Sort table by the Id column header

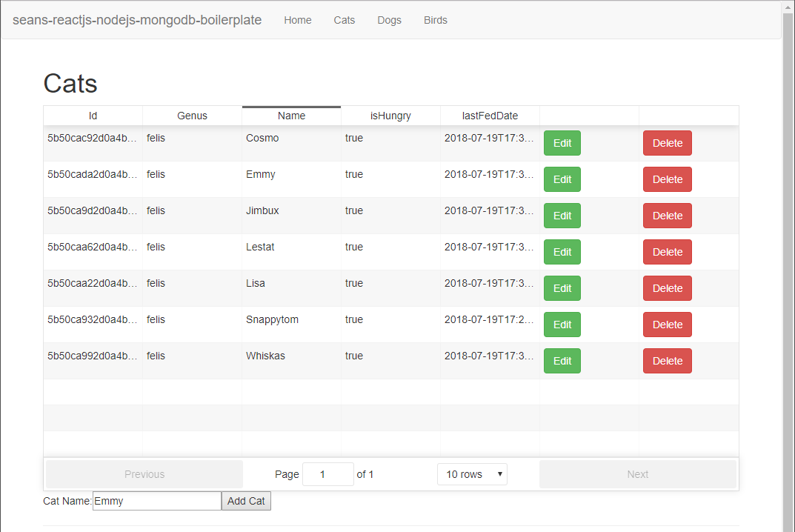coord(93,116)
